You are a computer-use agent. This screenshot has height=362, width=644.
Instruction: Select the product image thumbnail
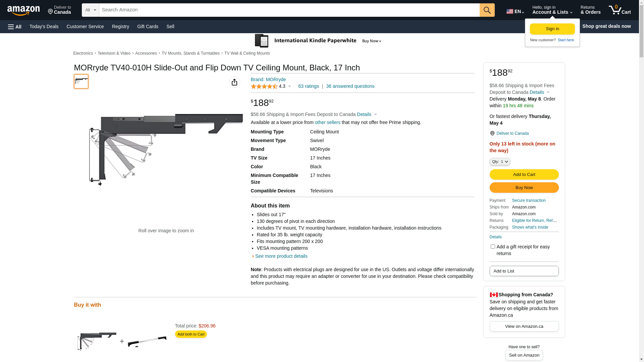[81, 81]
